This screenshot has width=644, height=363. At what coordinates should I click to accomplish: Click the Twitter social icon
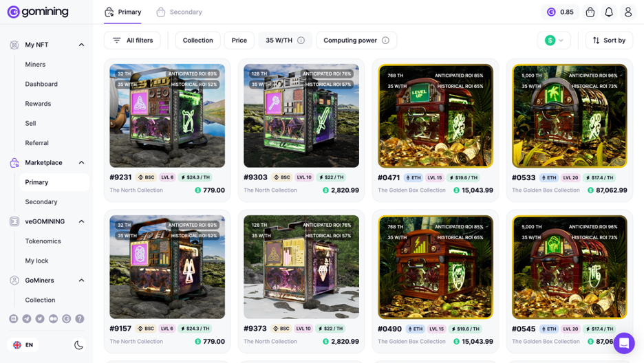[40, 319]
